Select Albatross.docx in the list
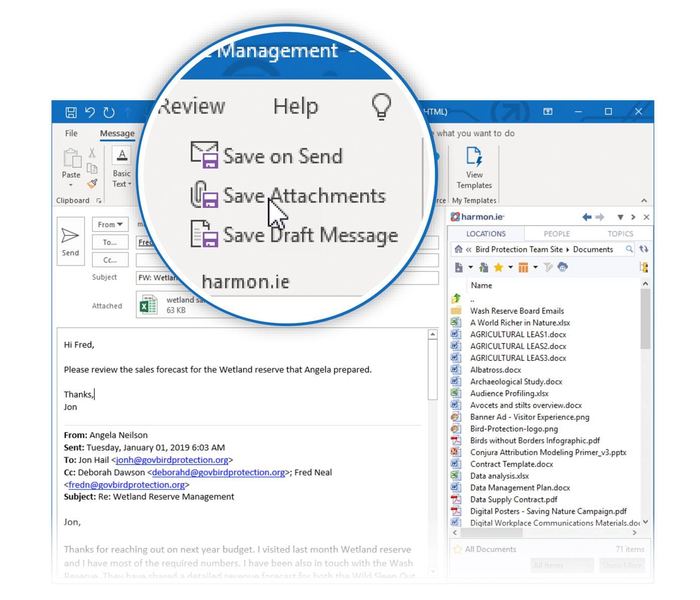 (495, 370)
